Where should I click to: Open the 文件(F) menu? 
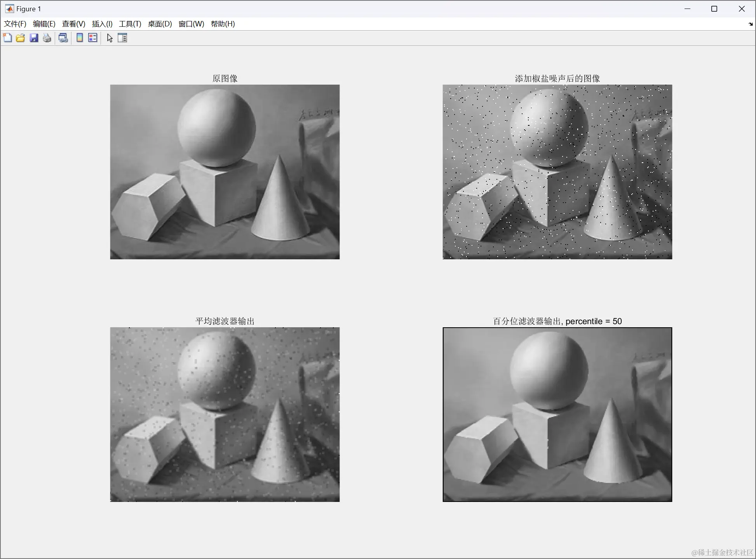[15, 24]
